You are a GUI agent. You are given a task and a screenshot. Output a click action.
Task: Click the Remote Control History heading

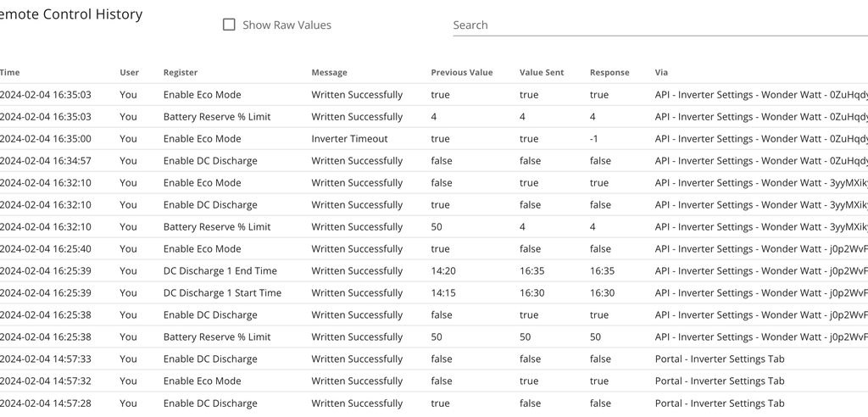pyautogui.click(x=71, y=14)
